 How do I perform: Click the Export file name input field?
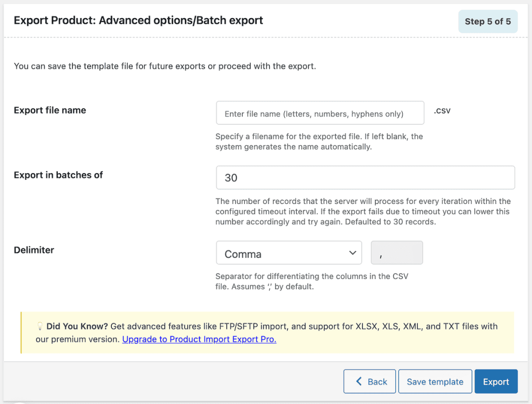click(320, 113)
